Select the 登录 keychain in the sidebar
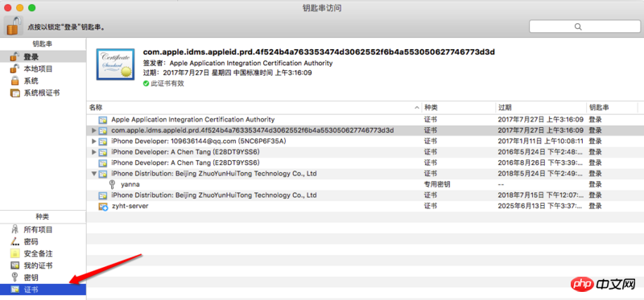644x300 pixels. (43, 56)
